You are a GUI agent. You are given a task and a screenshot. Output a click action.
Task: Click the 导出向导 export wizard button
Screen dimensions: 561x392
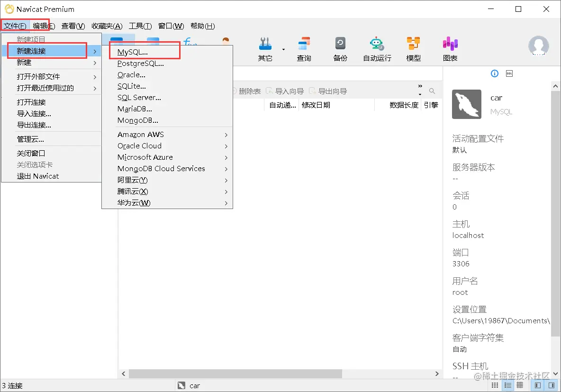(x=328, y=91)
